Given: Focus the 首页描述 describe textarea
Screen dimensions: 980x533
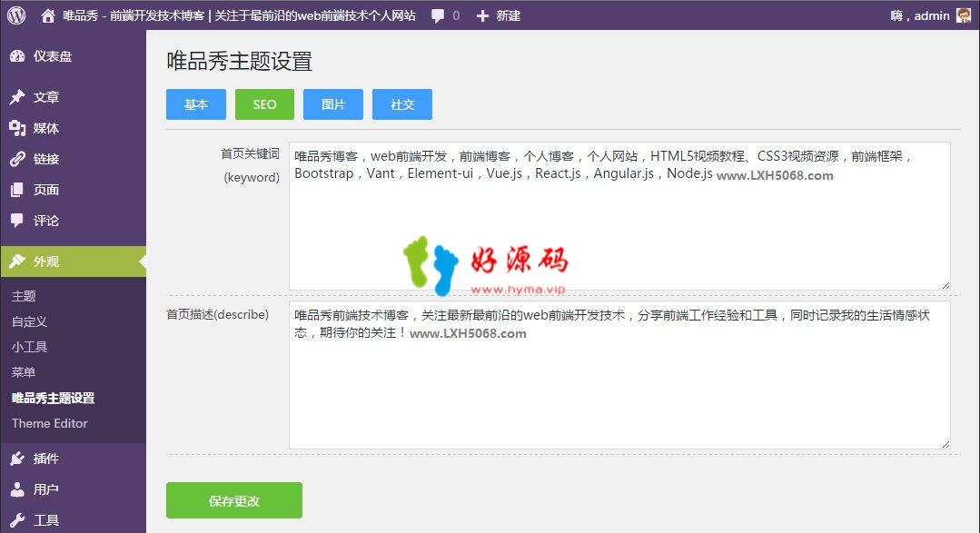Looking at the screenshot, I should (619, 375).
